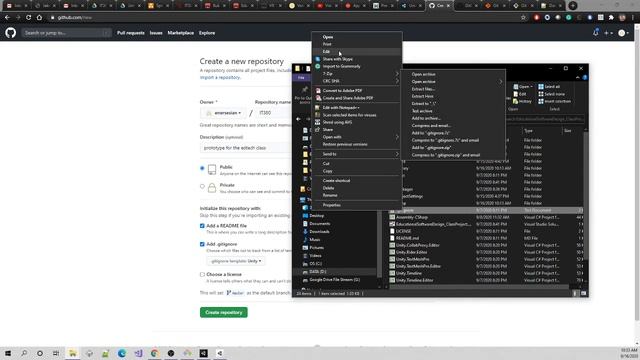Open ribbon Open button dropdown in Explorer
The height and width of the screenshot is (360, 640).
point(522,87)
